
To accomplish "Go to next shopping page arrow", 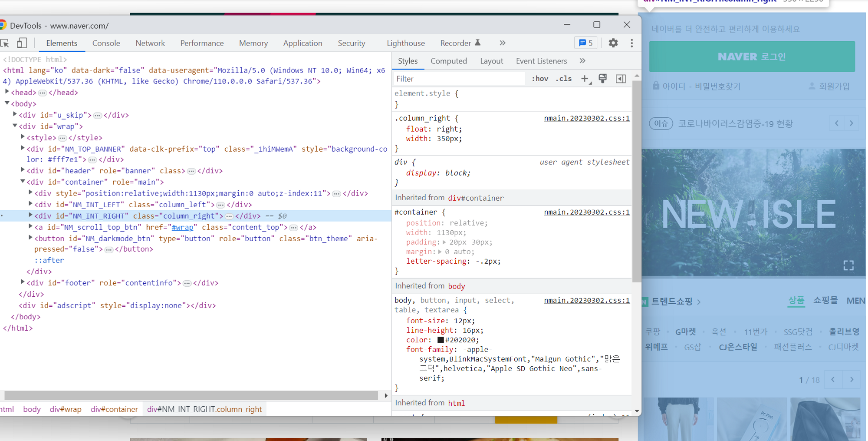I will pyautogui.click(x=852, y=379).
